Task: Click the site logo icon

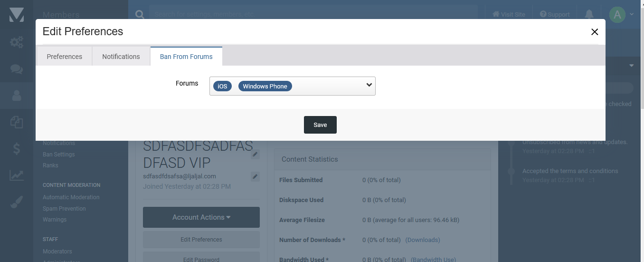Action: click(17, 14)
